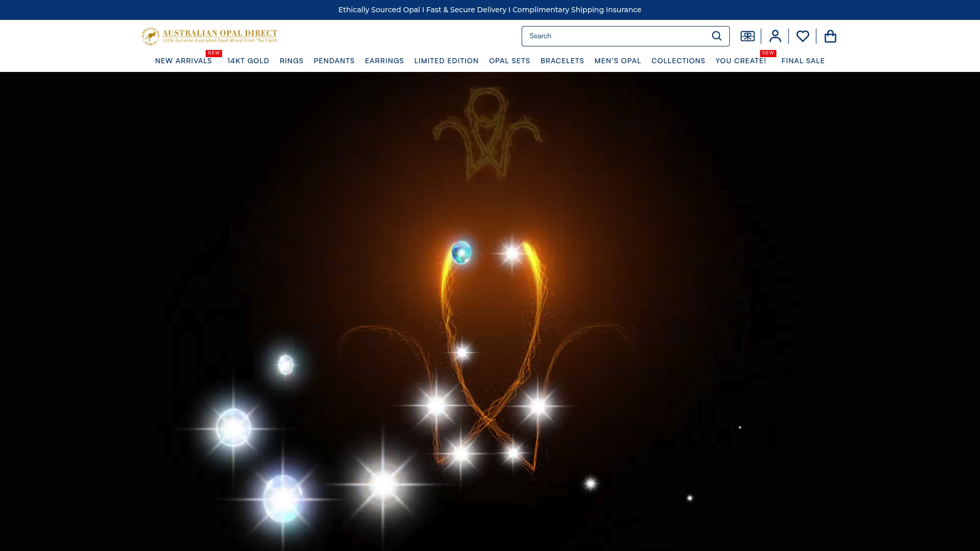Visit the Final Sale section
Screen dimensions: 980x551
point(803,61)
